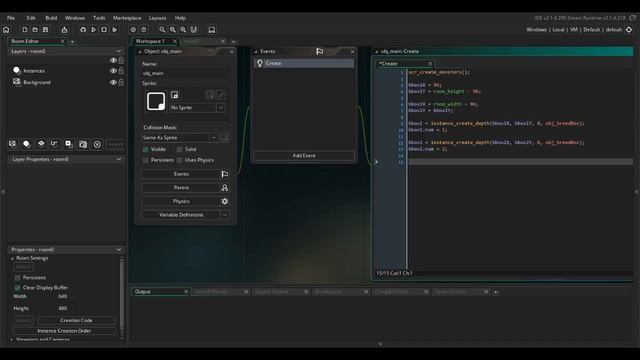Lock the Instances layer
The width and height of the screenshot is (640, 360).
coord(121,71)
